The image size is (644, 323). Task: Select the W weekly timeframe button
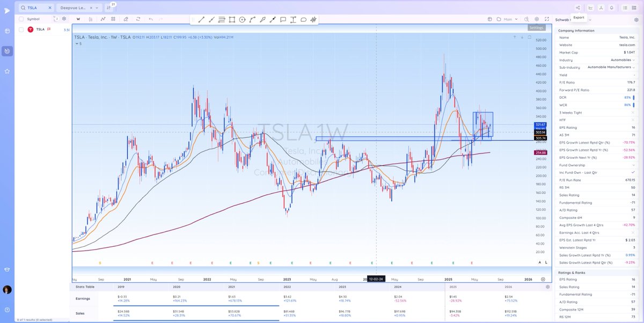coord(78,19)
